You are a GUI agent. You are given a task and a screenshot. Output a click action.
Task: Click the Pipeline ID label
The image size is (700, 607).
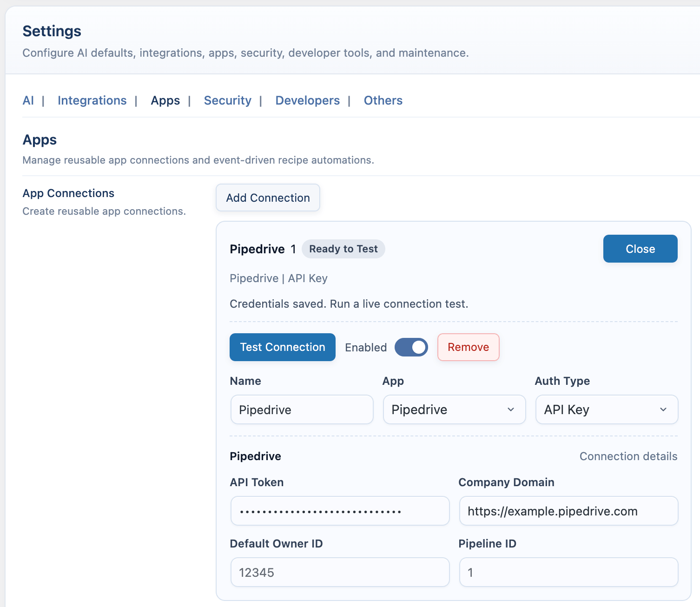pos(488,544)
